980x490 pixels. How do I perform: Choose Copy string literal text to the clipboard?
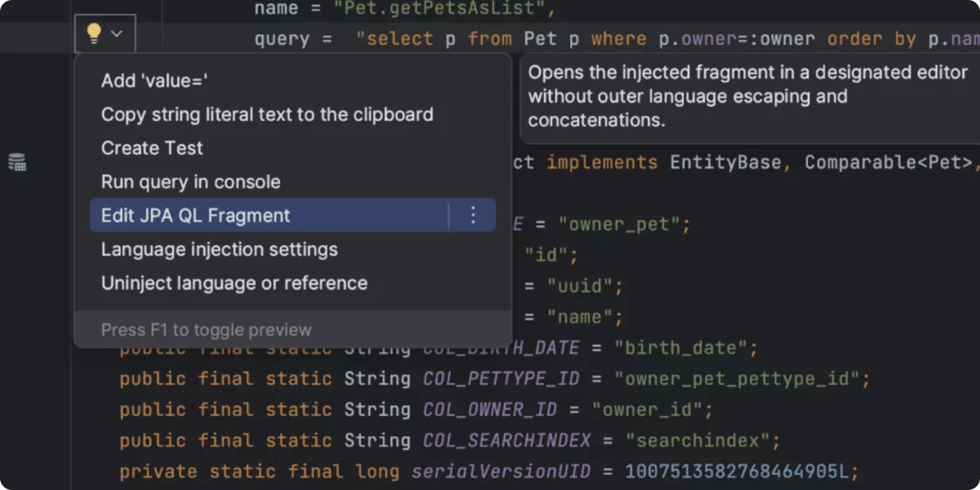coord(267,115)
